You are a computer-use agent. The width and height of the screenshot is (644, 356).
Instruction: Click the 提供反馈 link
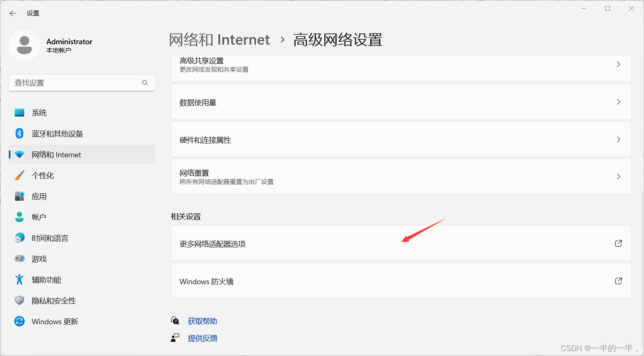[x=203, y=338]
